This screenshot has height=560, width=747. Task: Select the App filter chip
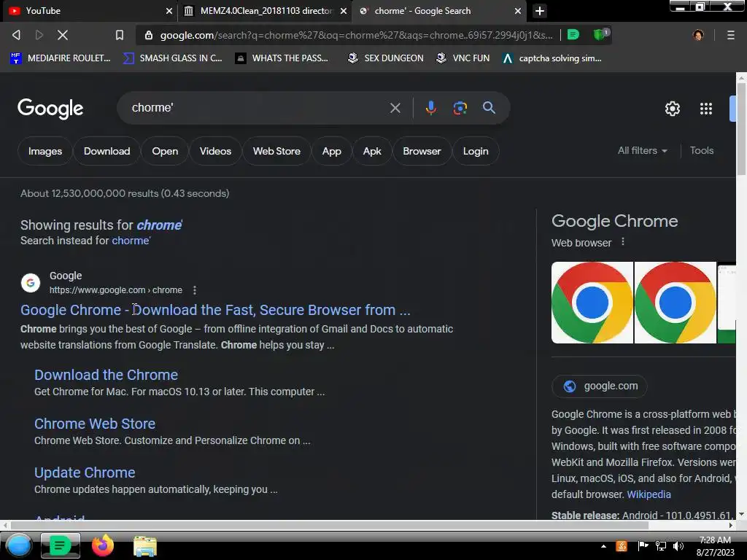(x=332, y=151)
